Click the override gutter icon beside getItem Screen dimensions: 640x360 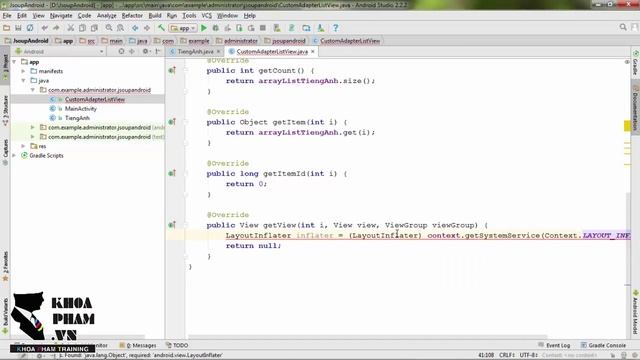pos(172,122)
